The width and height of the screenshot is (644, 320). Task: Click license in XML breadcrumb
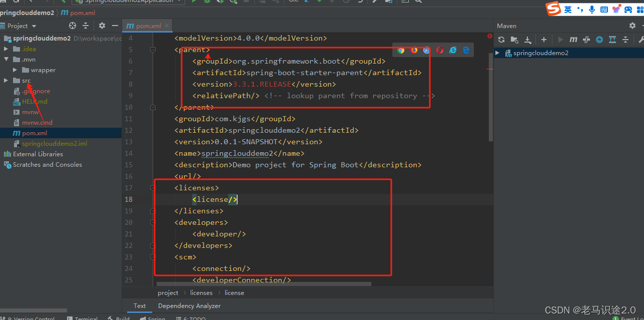(x=234, y=292)
